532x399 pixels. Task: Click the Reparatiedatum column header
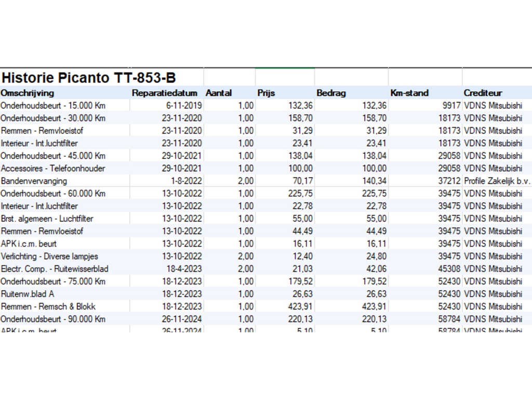click(x=165, y=93)
